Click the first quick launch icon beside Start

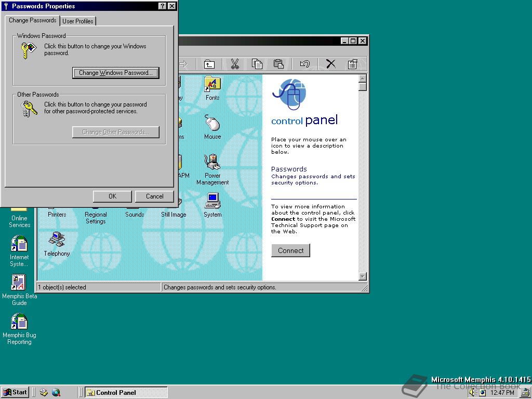click(x=44, y=393)
